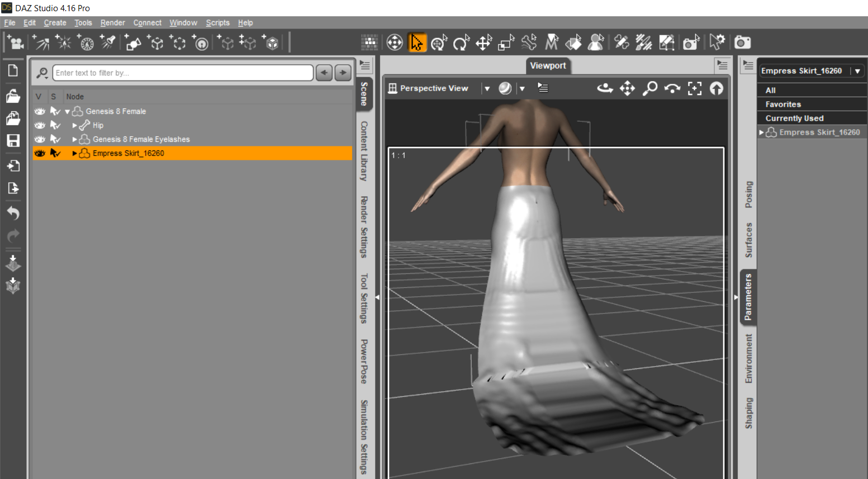Create a new camera from the toolbar
This screenshot has width=868, height=479.
tap(15, 42)
